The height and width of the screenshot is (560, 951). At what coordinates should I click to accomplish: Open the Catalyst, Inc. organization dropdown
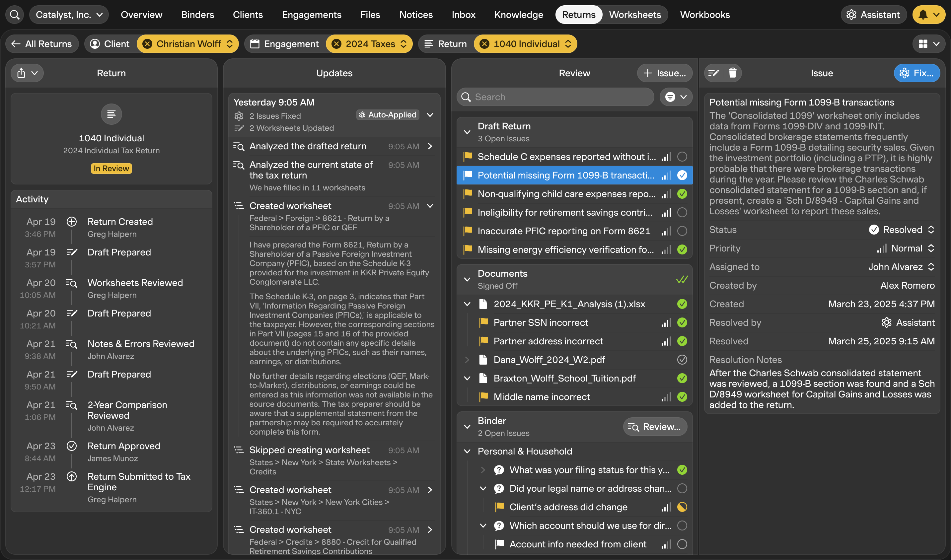tap(69, 15)
